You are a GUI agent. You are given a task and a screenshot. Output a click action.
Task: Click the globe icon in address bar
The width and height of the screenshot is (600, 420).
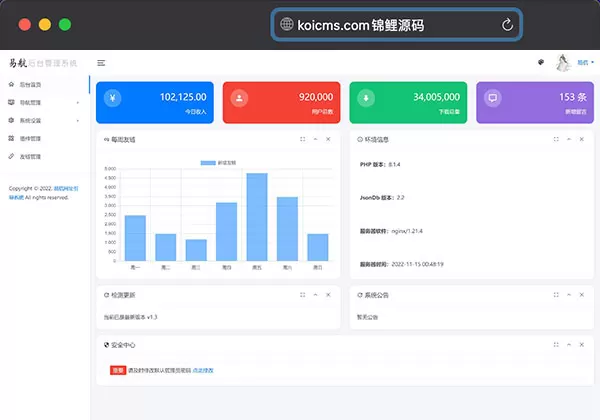tap(287, 24)
